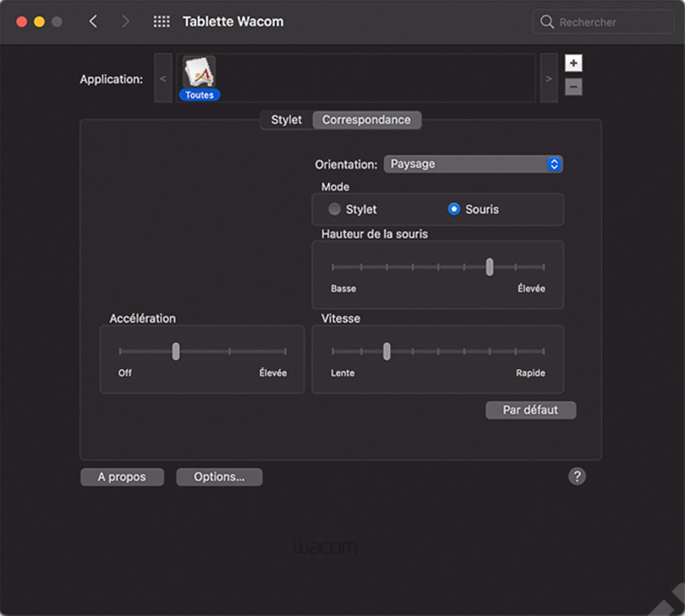The height and width of the screenshot is (616, 685).
Task: Click the Hauteur de la souris slider handle
Action: pyautogui.click(x=490, y=267)
